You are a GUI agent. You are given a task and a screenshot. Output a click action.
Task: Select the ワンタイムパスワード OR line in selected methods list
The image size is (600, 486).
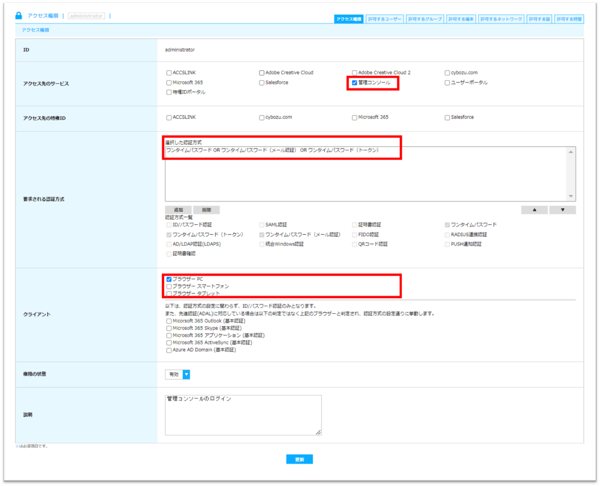[272, 150]
